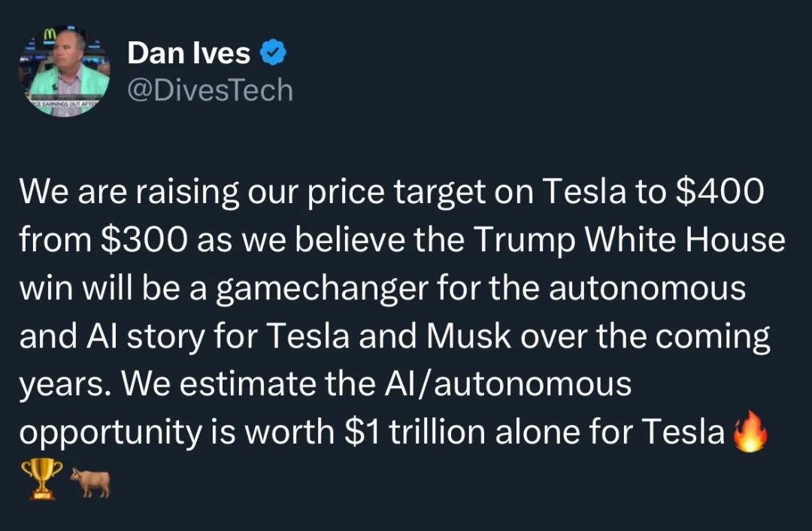Click the fire emoji after Tesla
The image size is (812, 531).
coord(750,431)
